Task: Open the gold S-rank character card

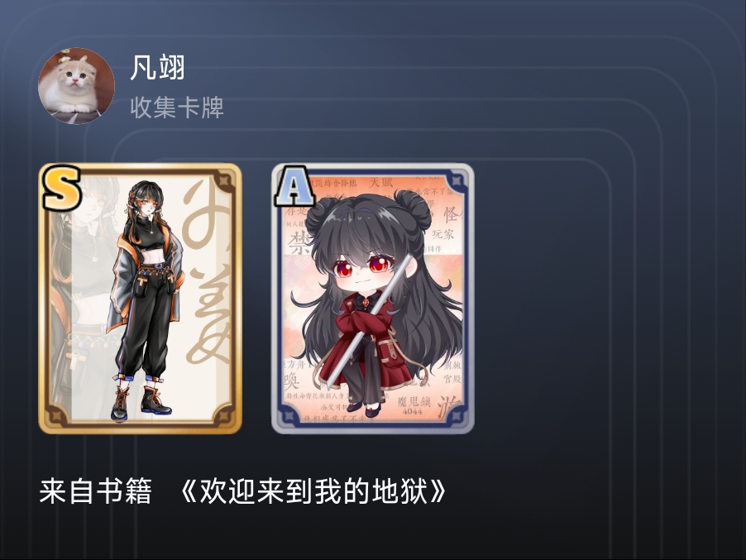Action: 141,299
